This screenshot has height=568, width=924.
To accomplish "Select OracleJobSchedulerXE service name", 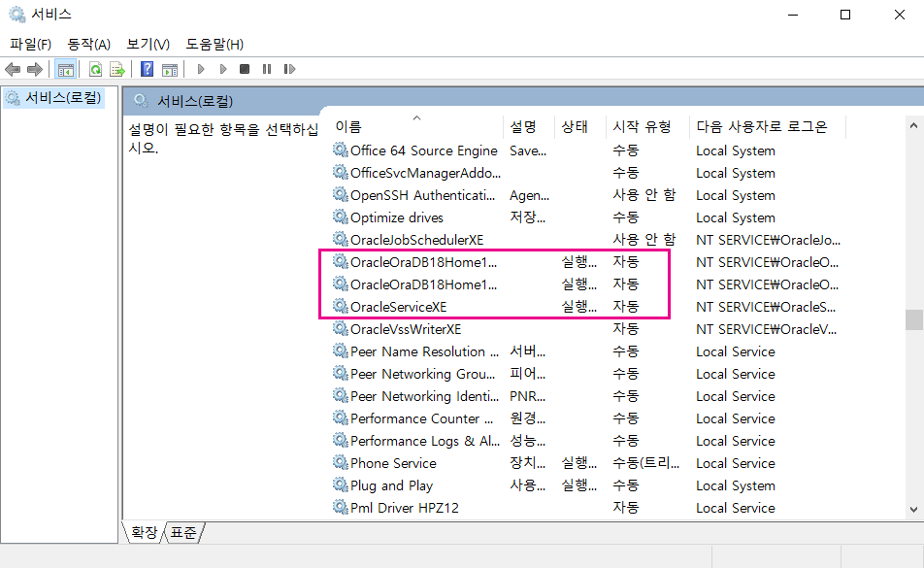I will (416, 240).
